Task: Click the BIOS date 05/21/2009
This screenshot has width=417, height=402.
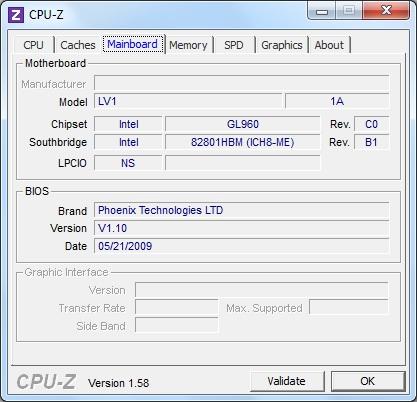Action: pyautogui.click(x=242, y=246)
